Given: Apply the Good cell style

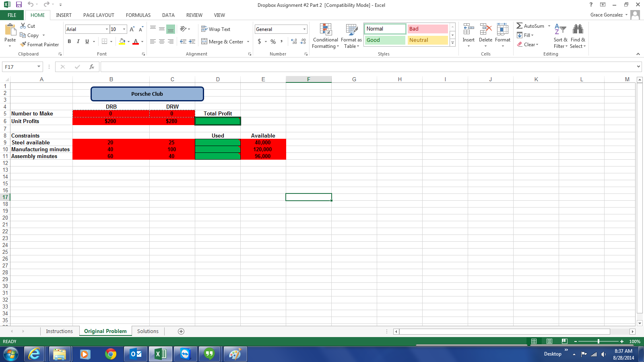Looking at the screenshot, I should coord(384,40).
